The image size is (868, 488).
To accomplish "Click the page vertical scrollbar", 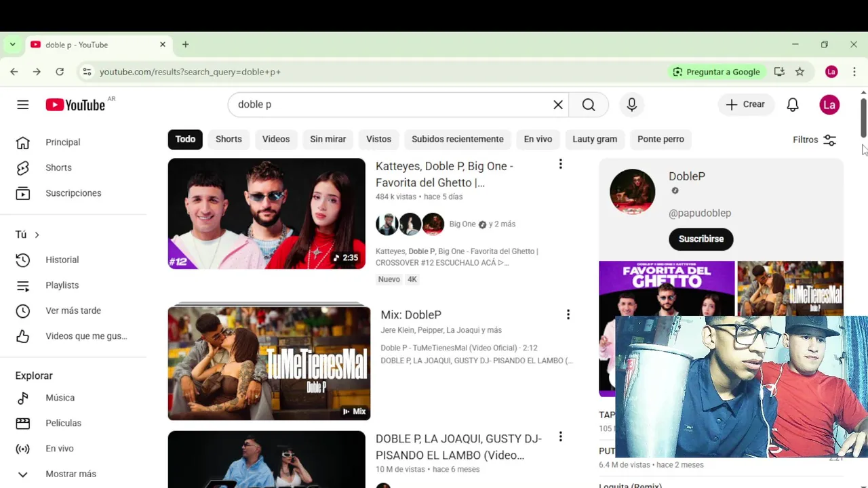I will [x=863, y=117].
